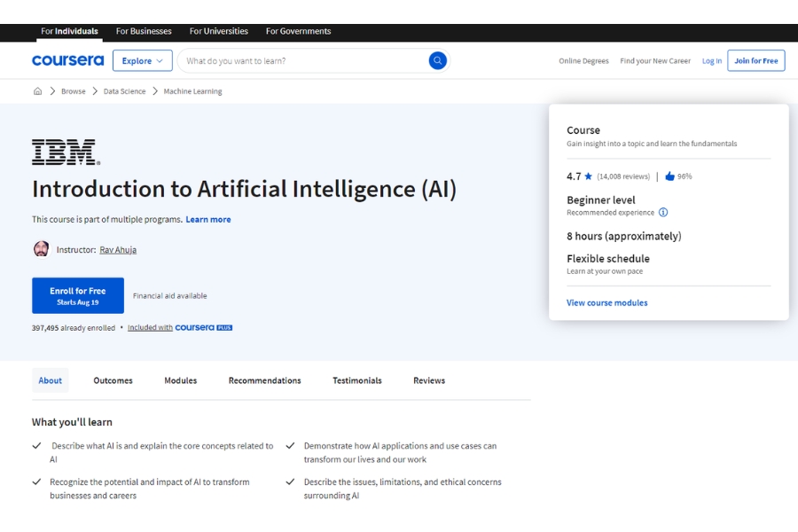798x532 pixels.
Task: Click the '397,495 already enrolled' text
Action: [x=74, y=328]
